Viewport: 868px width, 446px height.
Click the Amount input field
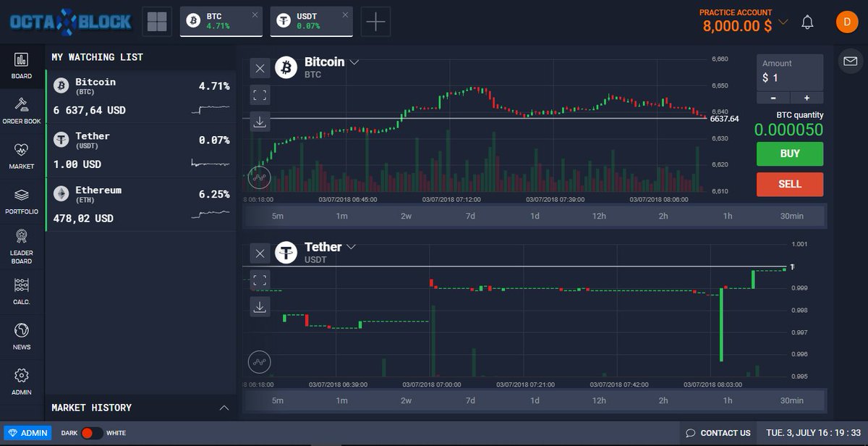(790, 72)
